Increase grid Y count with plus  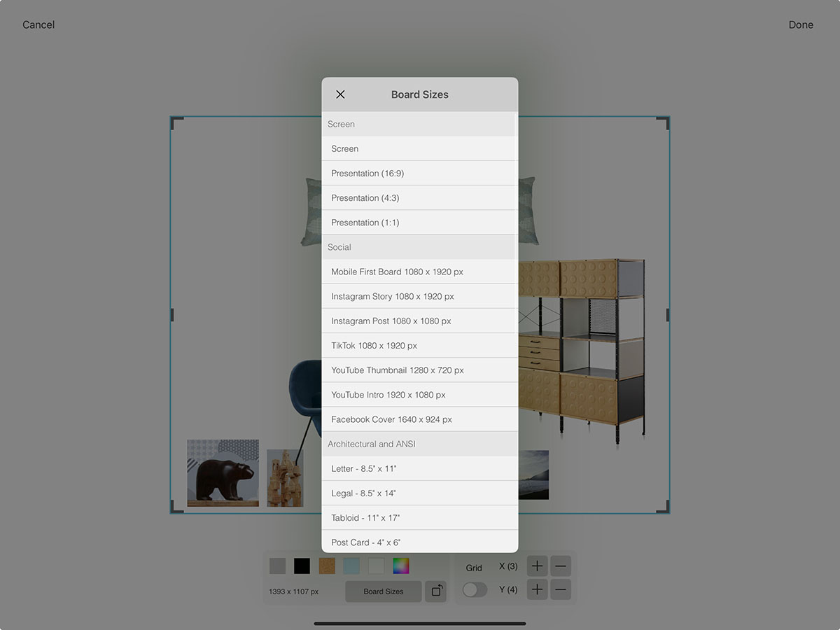(537, 589)
